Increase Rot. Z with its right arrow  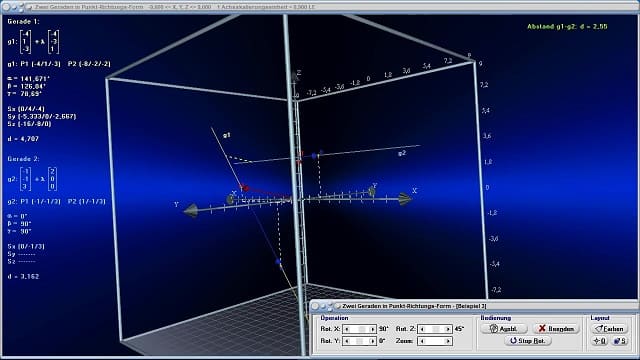pyautogui.click(x=448, y=329)
